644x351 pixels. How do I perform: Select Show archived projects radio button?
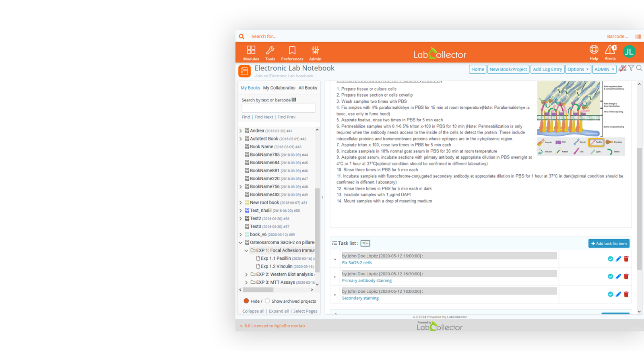(267, 301)
